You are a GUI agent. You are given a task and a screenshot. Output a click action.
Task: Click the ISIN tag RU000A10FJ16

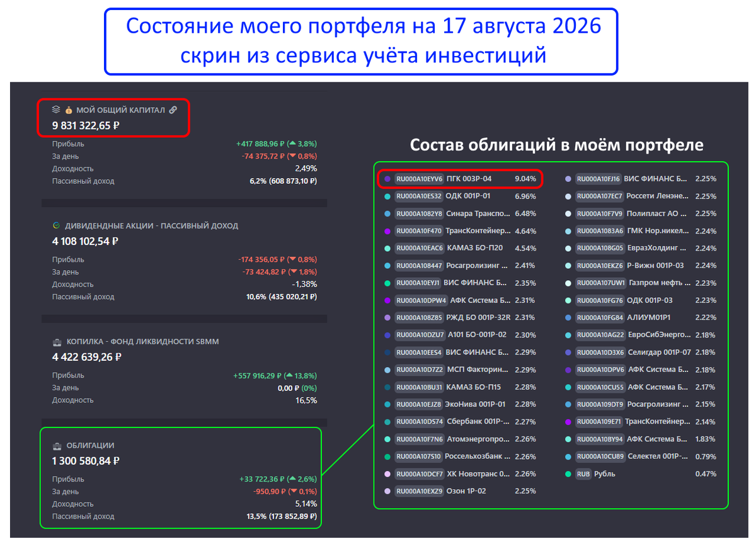[x=599, y=179]
